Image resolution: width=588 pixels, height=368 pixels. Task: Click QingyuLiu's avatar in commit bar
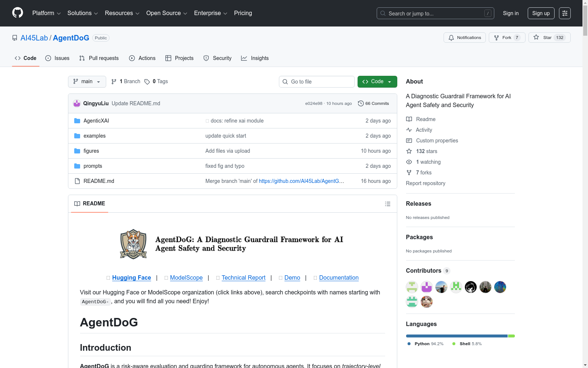pos(77,103)
